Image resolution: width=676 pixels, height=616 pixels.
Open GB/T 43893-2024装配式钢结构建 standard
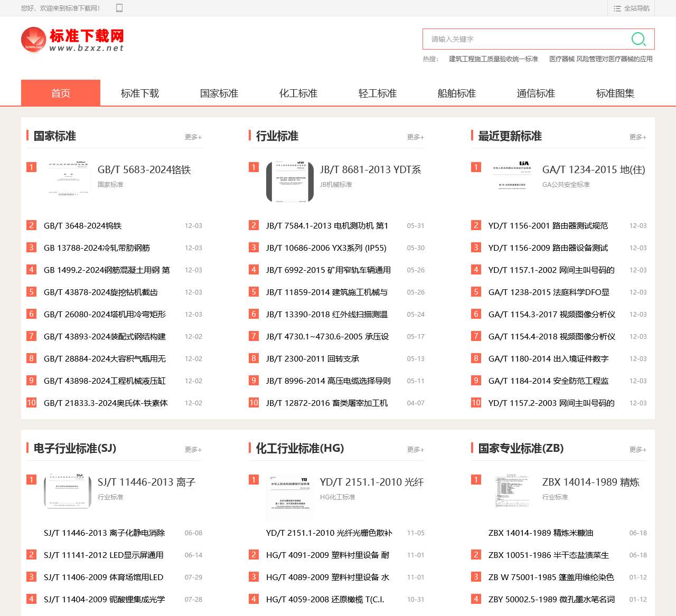[105, 337]
